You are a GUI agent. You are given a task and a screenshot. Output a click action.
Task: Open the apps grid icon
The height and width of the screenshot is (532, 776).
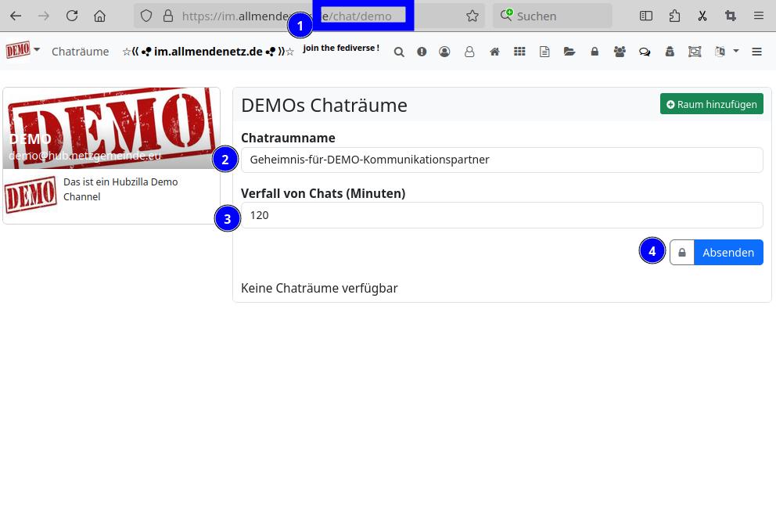point(519,52)
